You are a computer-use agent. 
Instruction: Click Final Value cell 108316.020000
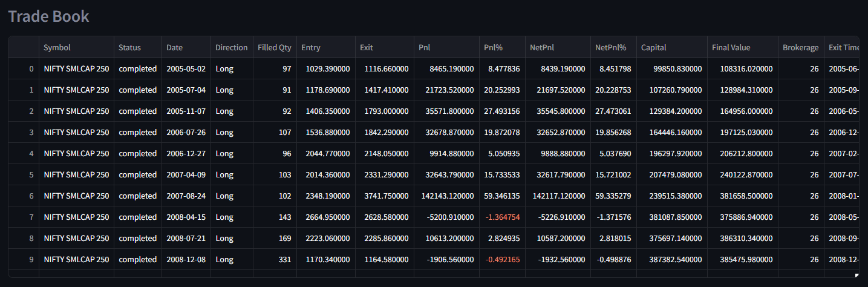point(743,69)
